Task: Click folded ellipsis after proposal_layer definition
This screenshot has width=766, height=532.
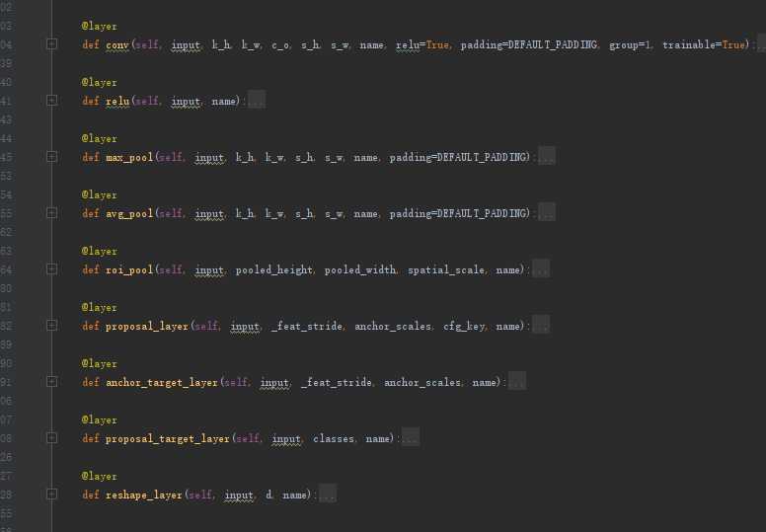Action: pyautogui.click(x=541, y=326)
